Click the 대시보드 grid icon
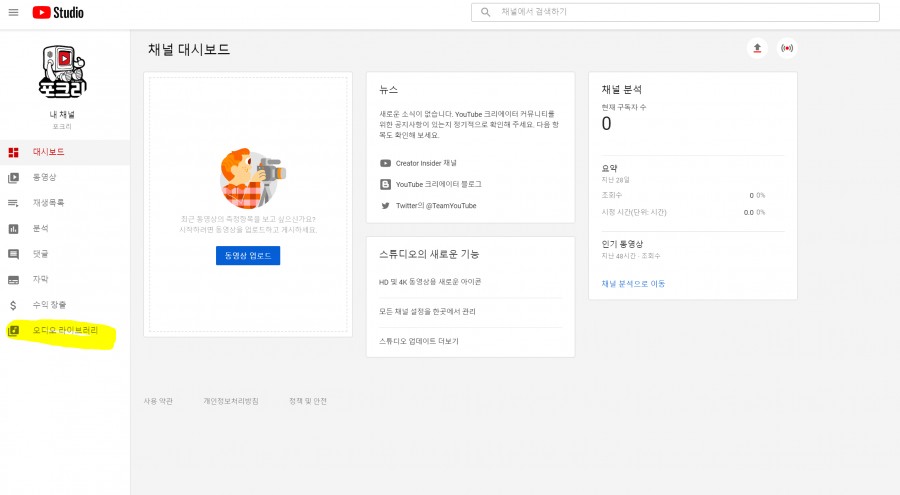900x495 pixels. [13, 152]
